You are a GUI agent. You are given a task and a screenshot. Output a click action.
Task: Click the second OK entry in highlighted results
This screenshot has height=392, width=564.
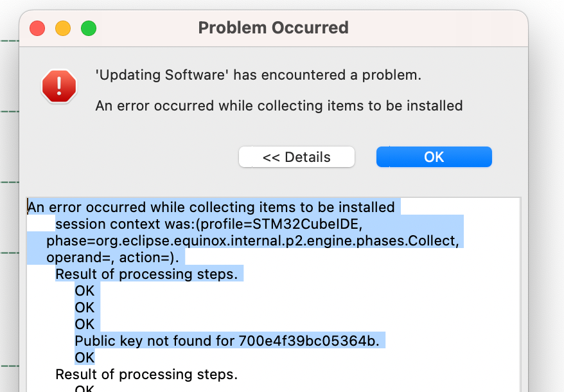(x=85, y=307)
